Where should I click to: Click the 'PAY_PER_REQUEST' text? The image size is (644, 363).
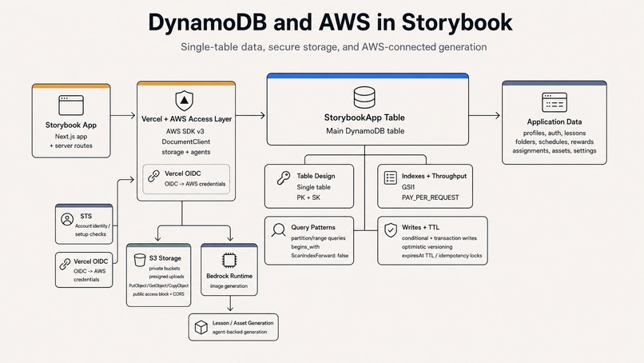pyautogui.click(x=431, y=197)
